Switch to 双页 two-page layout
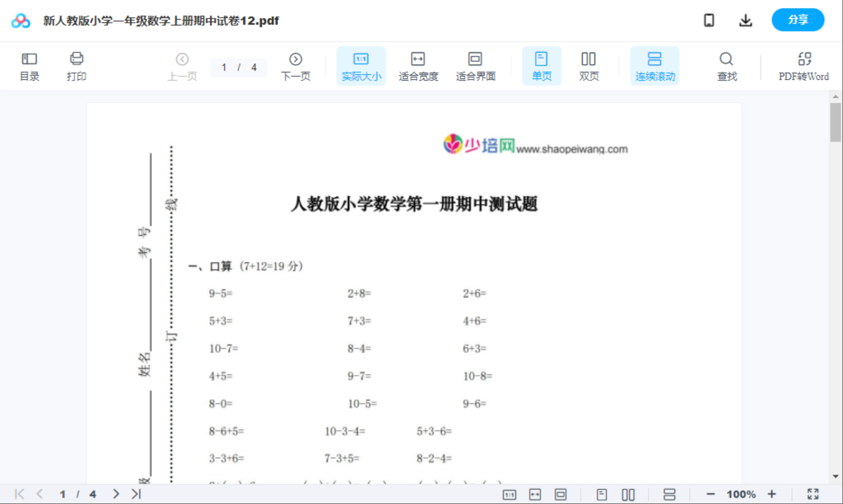Screen dimensions: 843x504 coord(588,65)
